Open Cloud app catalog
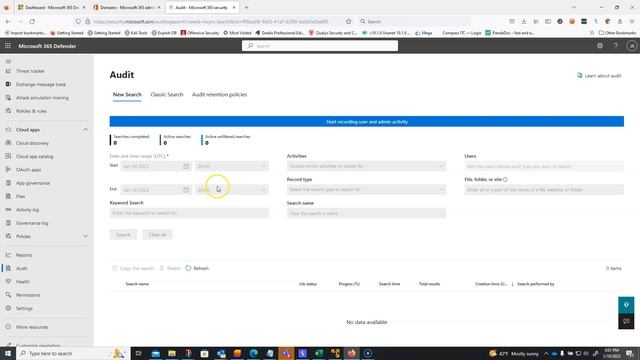640x360 pixels. pos(35,156)
